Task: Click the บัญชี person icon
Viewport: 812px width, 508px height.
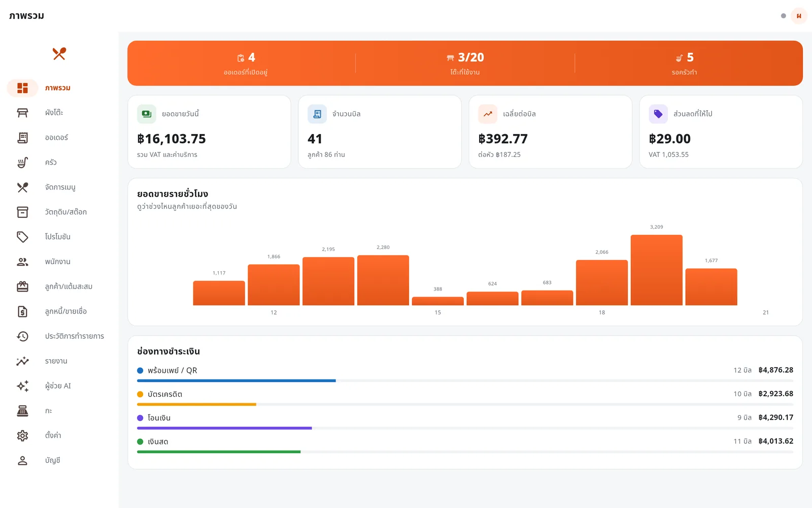Action: click(22, 460)
